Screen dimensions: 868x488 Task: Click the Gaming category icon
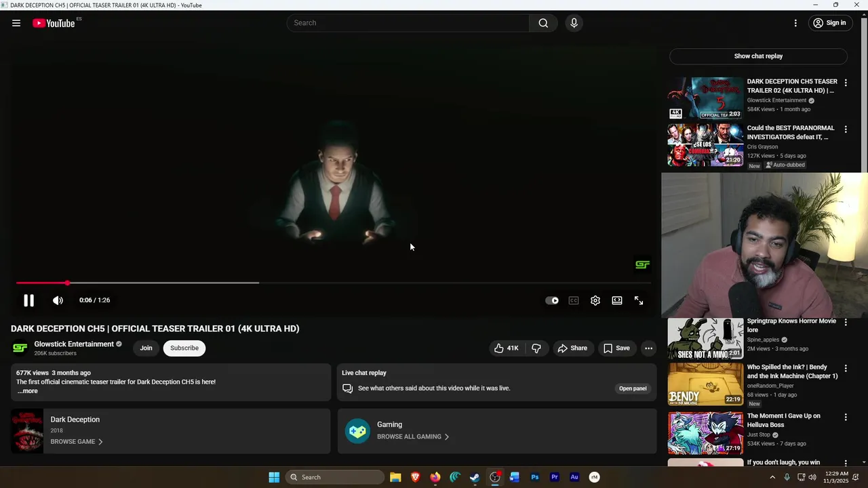tap(357, 430)
